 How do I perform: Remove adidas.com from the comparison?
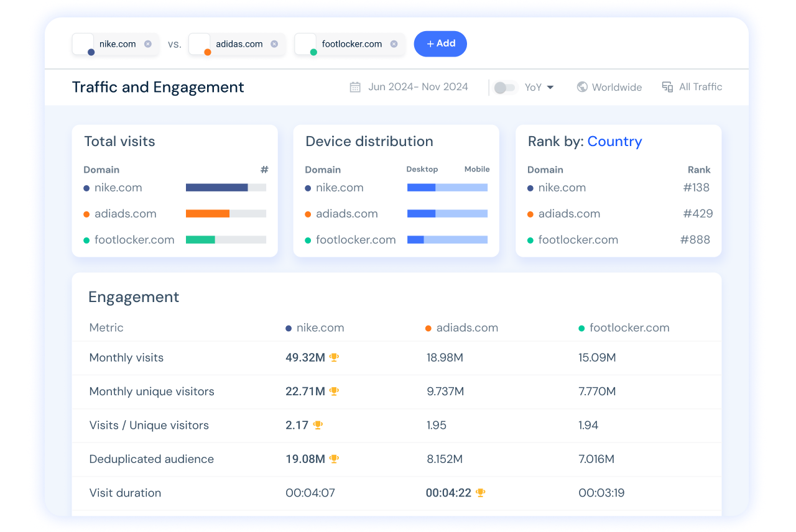274,44
